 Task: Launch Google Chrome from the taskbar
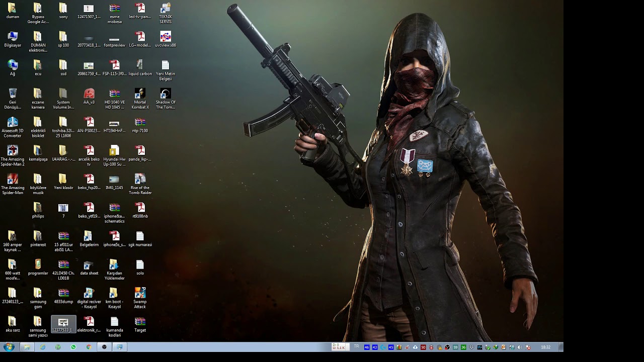click(x=89, y=347)
